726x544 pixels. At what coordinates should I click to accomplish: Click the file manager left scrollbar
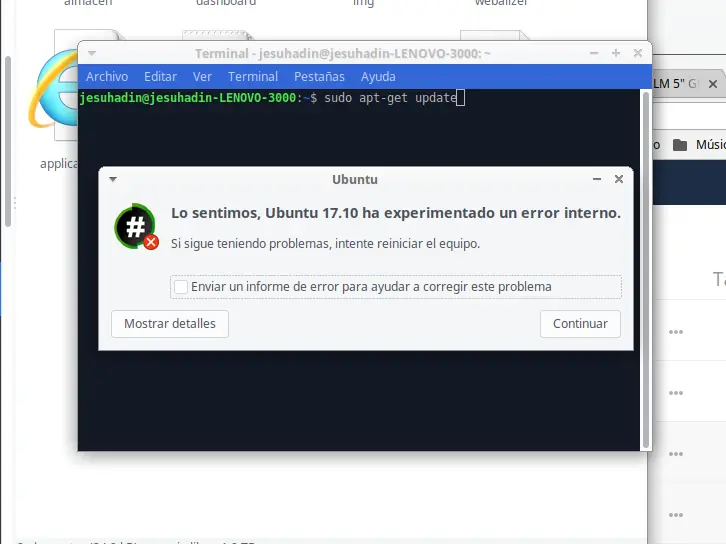point(8,141)
